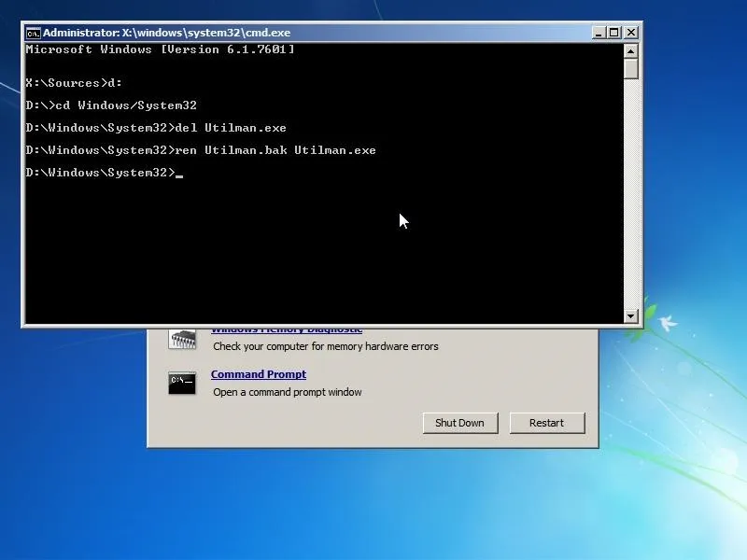The width and height of the screenshot is (747, 560).
Task: Minimize the cmd.exe window
Action: point(599,33)
